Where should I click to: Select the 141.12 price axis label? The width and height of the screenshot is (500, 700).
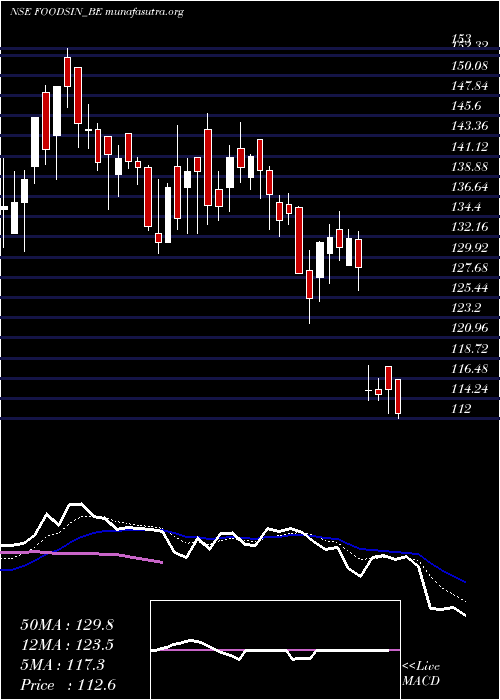pyautogui.click(x=469, y=147)
